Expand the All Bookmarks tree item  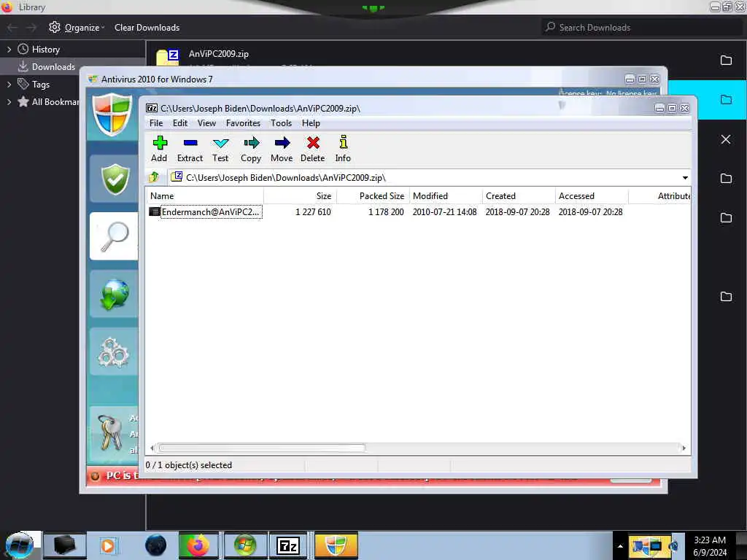(9, 102)
